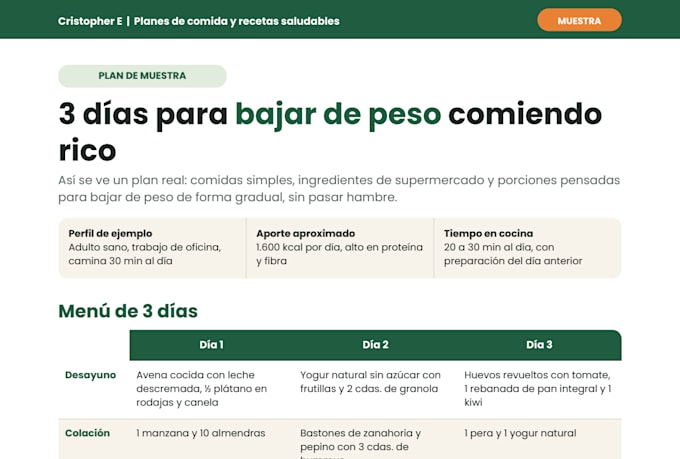The image size is (680, 459).
Task: Click '1.600 kcal por día' text
Action: (339, 254)
